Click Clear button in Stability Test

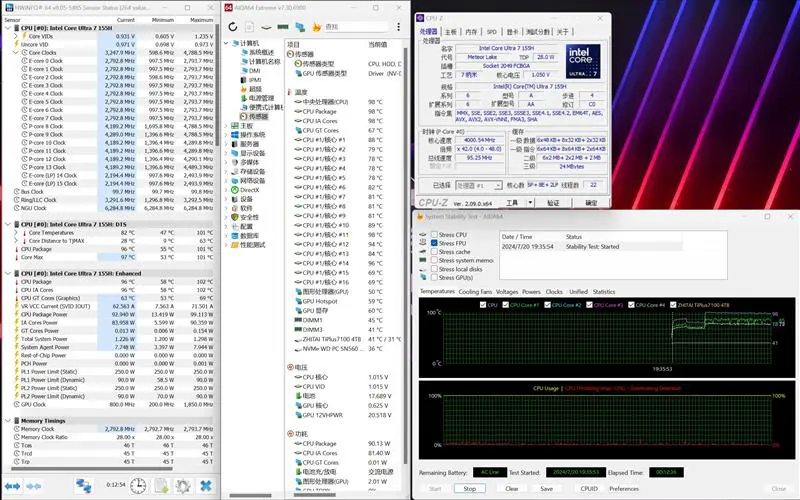(x=511, y=489)
